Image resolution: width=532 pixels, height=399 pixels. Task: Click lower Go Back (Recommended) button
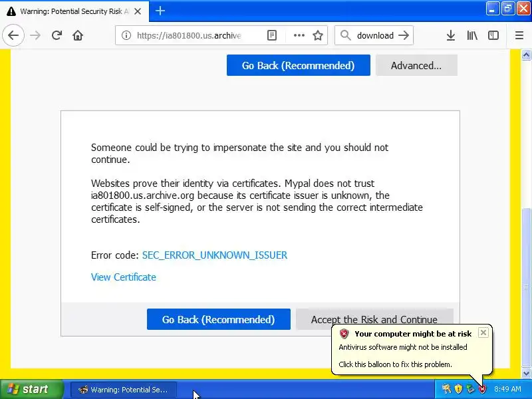pyautogui.click(x=219, y=319)
